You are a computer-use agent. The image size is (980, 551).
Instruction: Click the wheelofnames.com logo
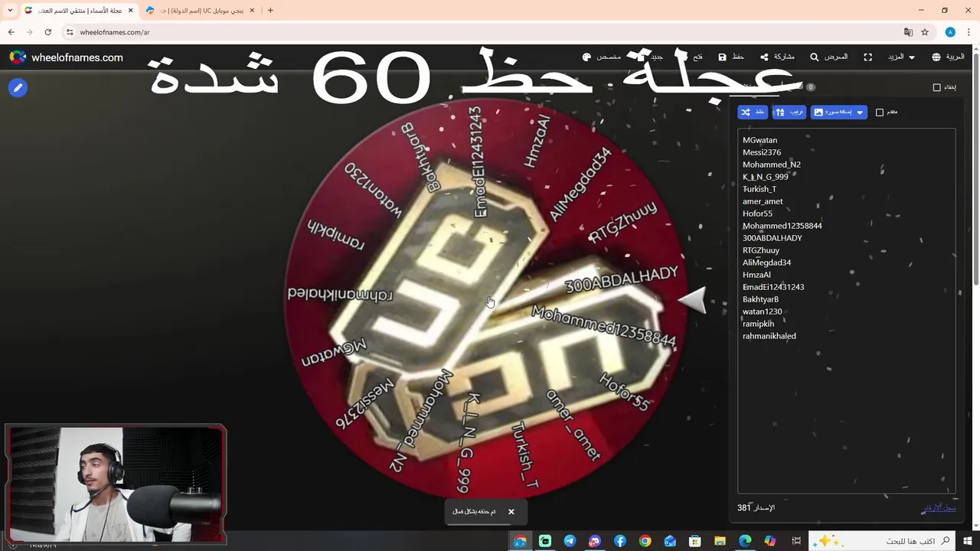(66, 57)
